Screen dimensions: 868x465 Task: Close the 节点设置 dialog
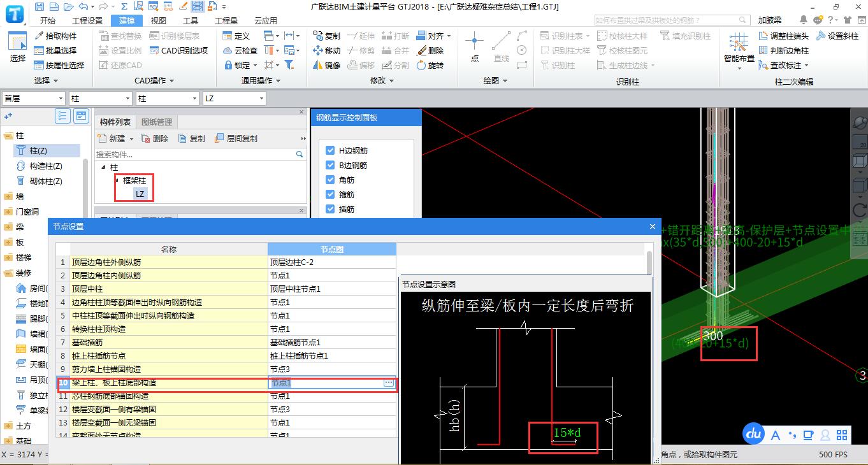pyautogui.click(x=653, y=226)
